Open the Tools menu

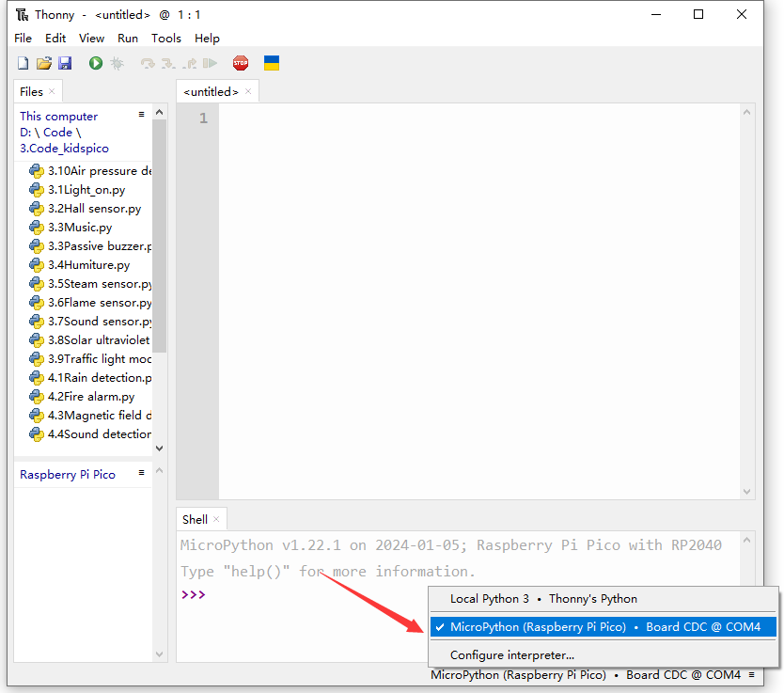point(166,39)
